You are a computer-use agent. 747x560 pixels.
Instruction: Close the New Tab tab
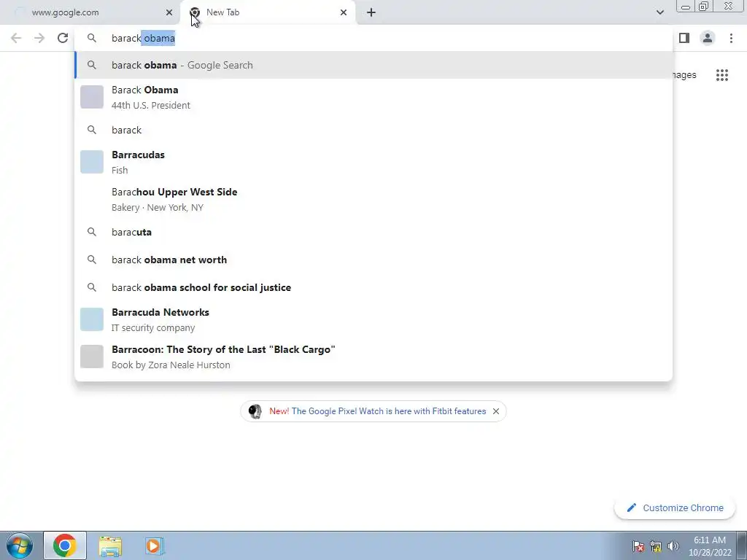344,12
